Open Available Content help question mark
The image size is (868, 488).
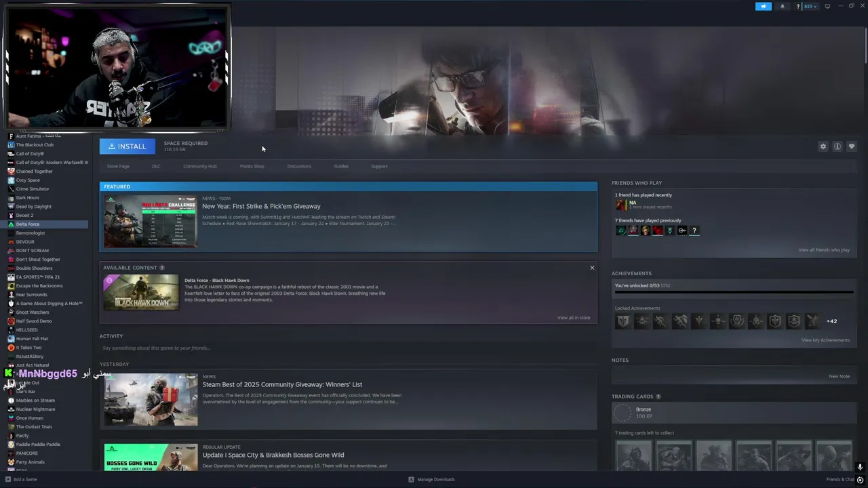pos(161,268)
